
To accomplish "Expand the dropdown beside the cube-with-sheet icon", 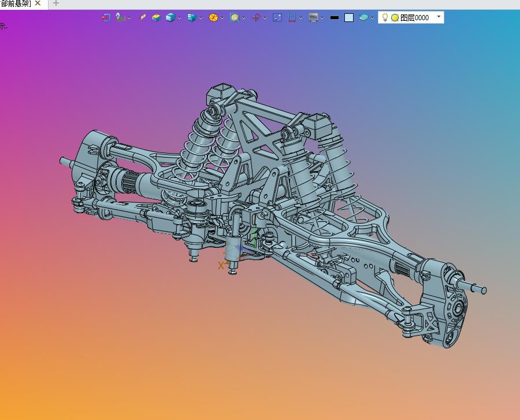I will (200, 18).
